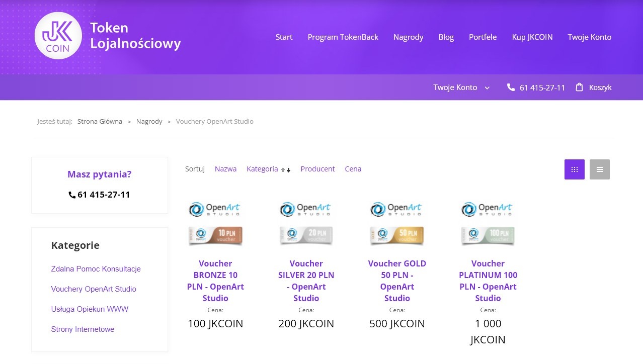Image resolution: width=643 pixels, height=364 pixels.
Task: Click phone number in Masz pytania box
Action: [104, 195]
